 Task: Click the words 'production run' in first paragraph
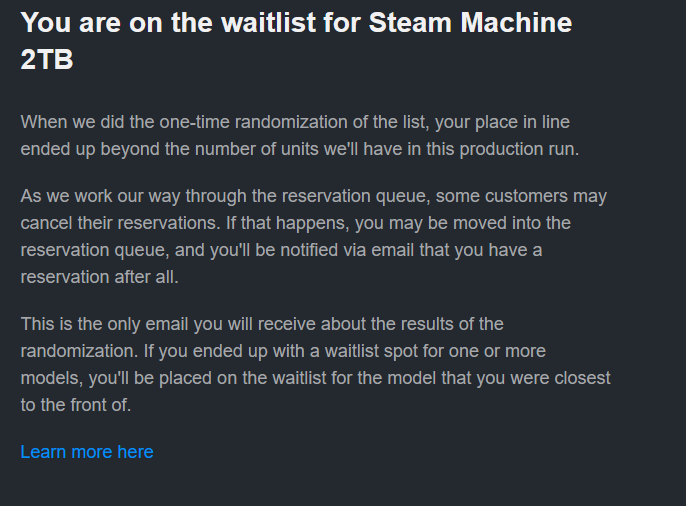519,149
